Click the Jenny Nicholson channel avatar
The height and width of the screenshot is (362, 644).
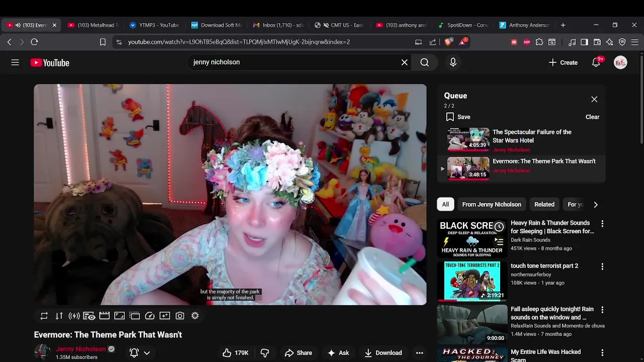click(x=42, y=353)
